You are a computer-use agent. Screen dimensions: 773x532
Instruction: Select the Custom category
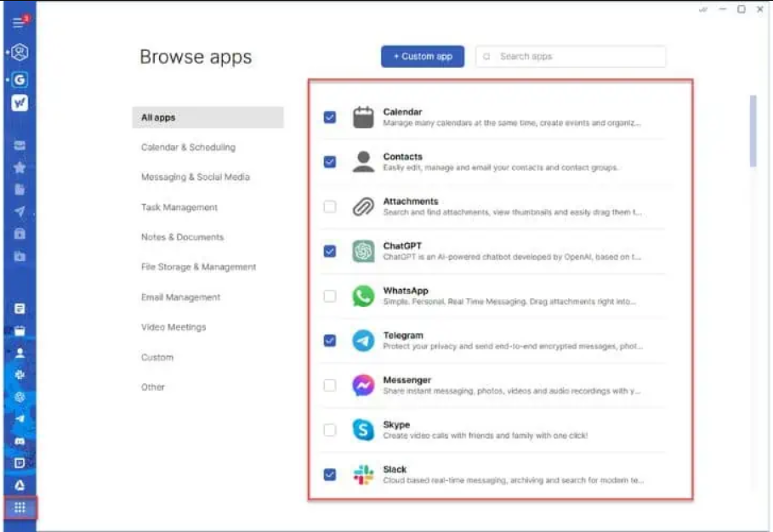click(x=157, y=357)
